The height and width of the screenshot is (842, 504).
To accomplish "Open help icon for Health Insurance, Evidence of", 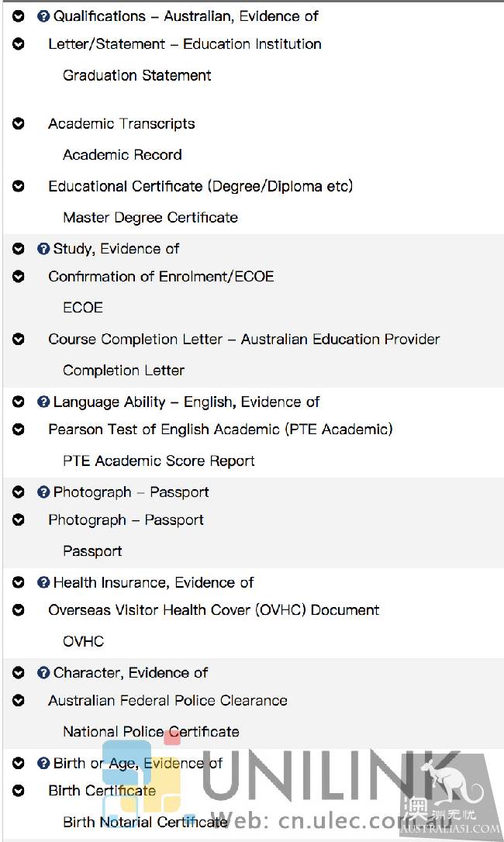I will (43, 582).
